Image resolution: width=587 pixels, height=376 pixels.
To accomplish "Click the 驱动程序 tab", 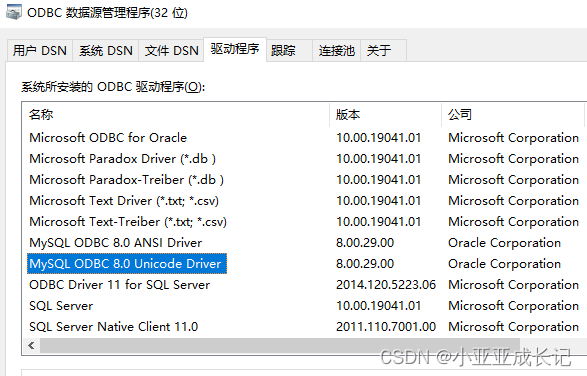I will pyautogui.click(x=235, y=49).
